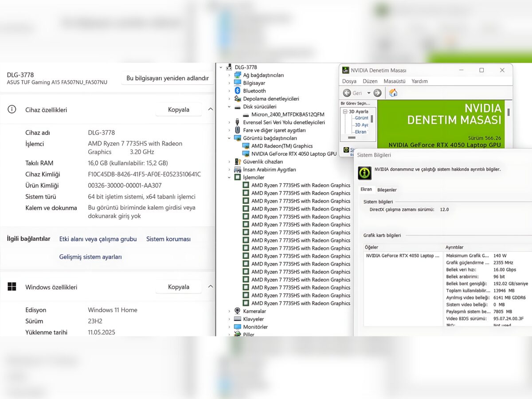The width and height of the screenshot is (532, 399).
Task: Click the Monitörler monitor icon
Action: (x=238, y=327)
